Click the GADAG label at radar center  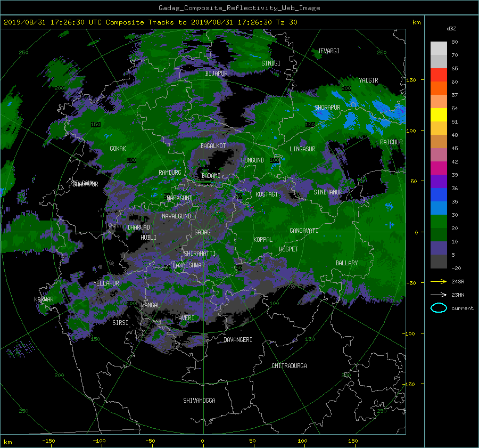[202, 232]
